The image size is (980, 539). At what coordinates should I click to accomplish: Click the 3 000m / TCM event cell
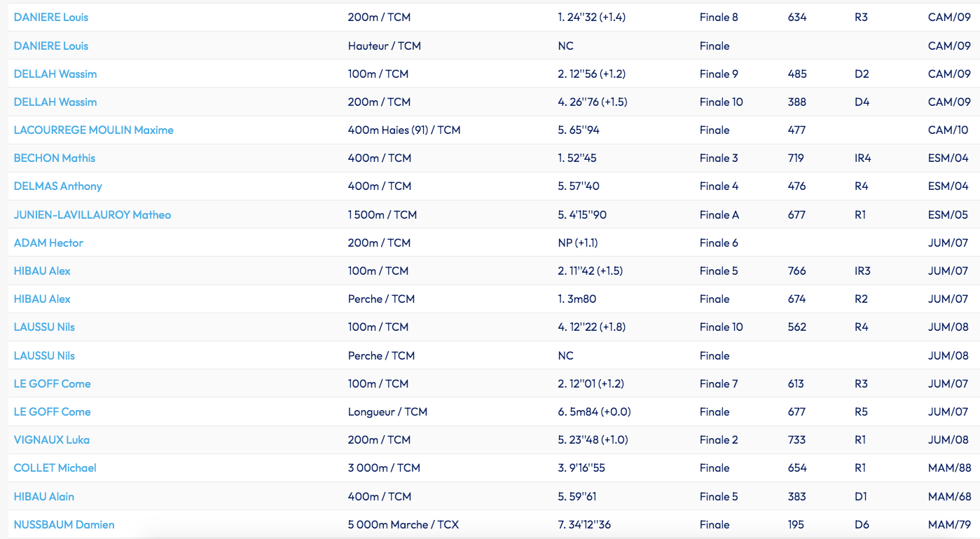384,468
